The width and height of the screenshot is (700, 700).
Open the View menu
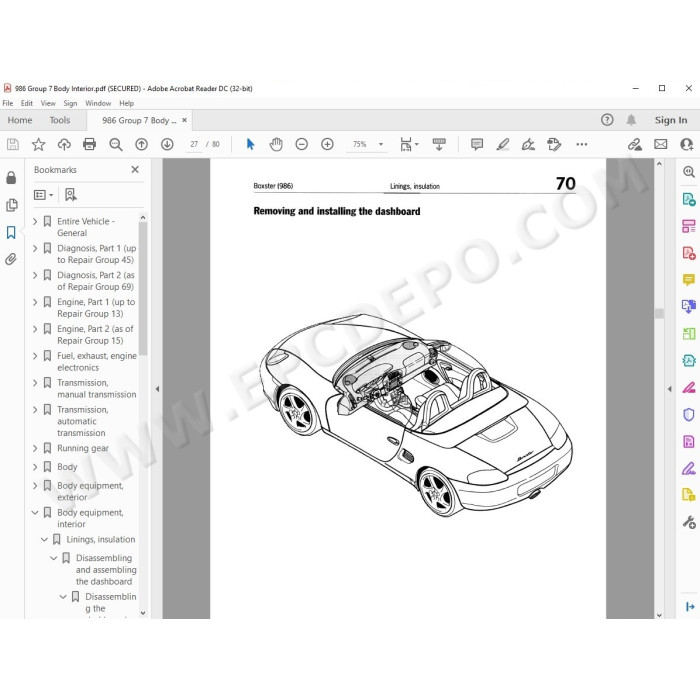(48, 103)
